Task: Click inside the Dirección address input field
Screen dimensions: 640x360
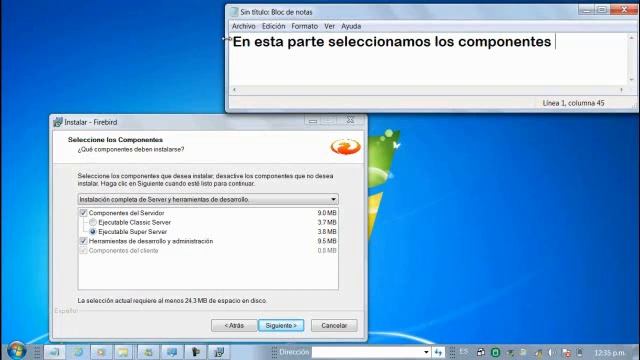Action: pyautogui.click(x=367, y=352)
